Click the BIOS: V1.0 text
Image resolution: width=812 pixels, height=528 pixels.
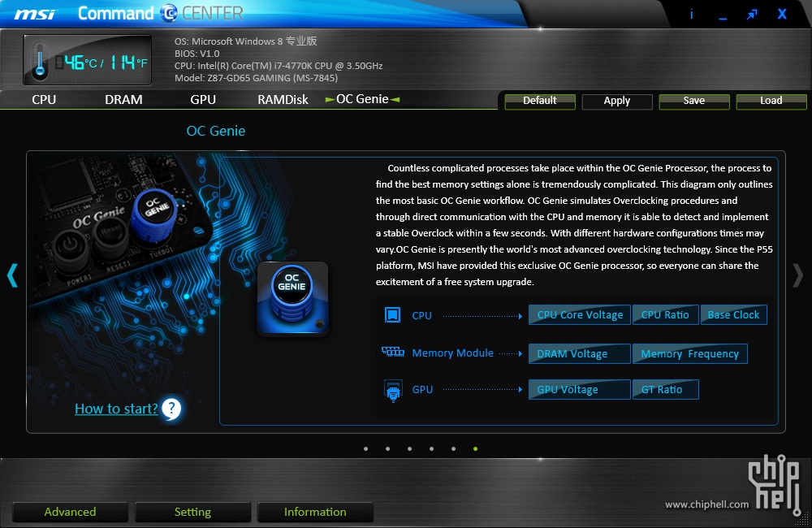point(197,54)
